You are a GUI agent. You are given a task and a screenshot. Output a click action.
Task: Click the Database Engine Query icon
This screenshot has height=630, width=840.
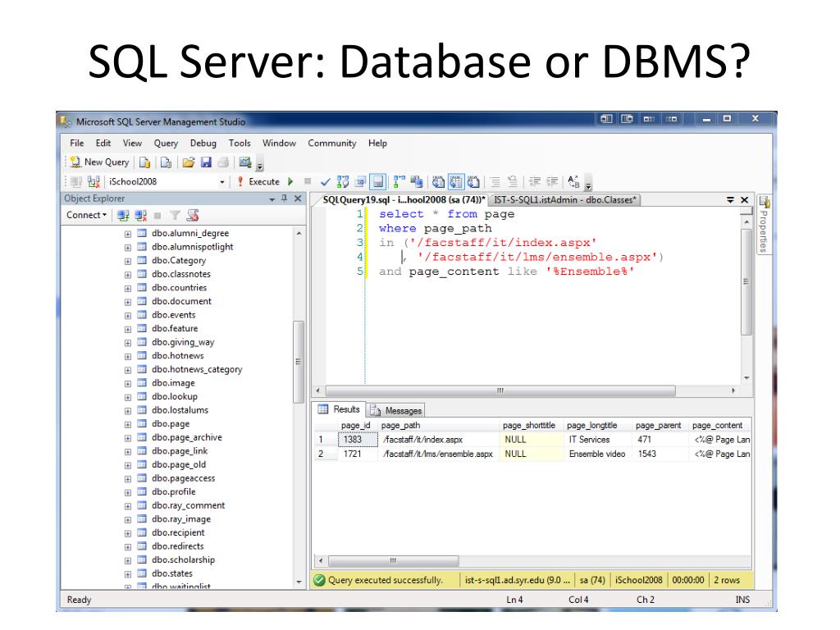(x=144, y=162)
